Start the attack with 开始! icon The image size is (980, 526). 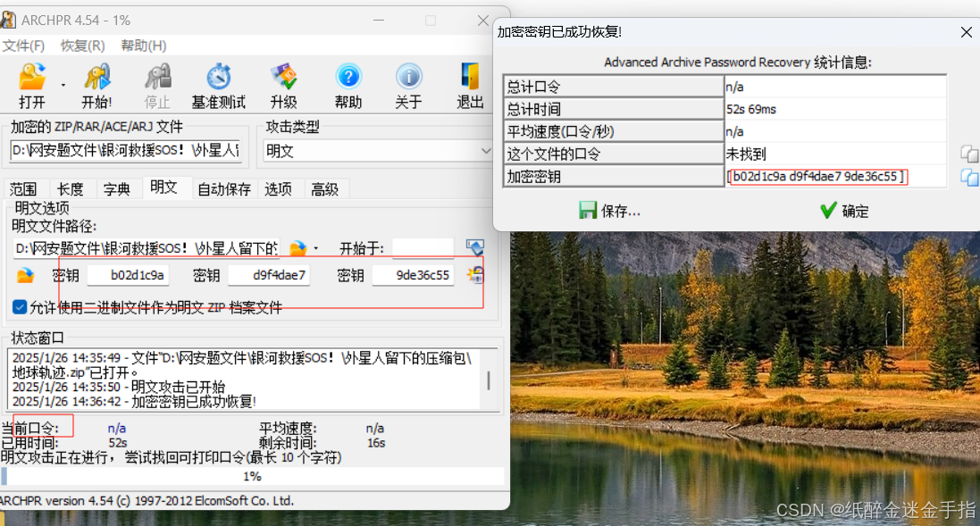[96, 86]
